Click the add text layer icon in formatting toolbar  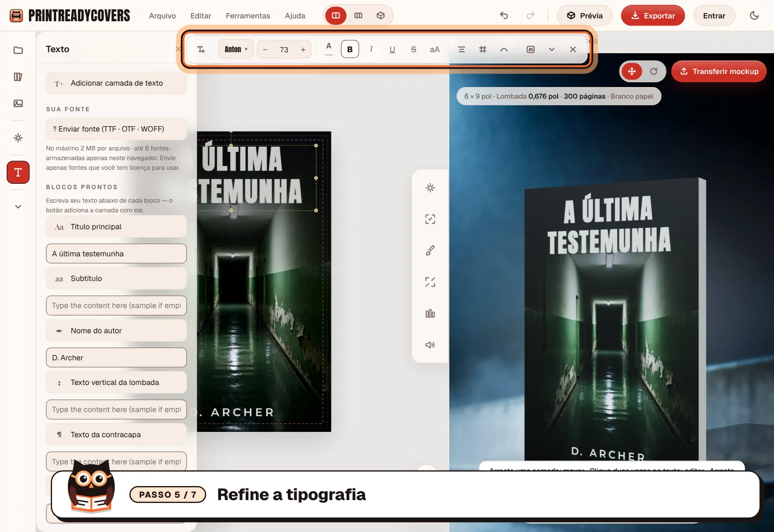[201, 49]
